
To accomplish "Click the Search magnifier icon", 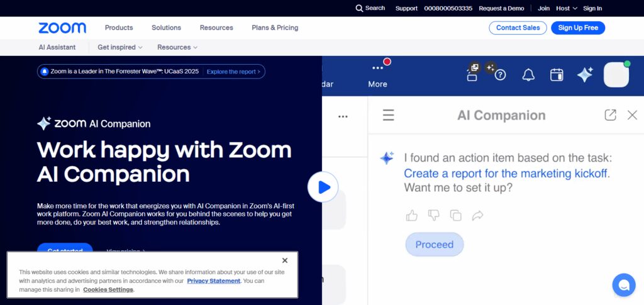I will point(359,8).
